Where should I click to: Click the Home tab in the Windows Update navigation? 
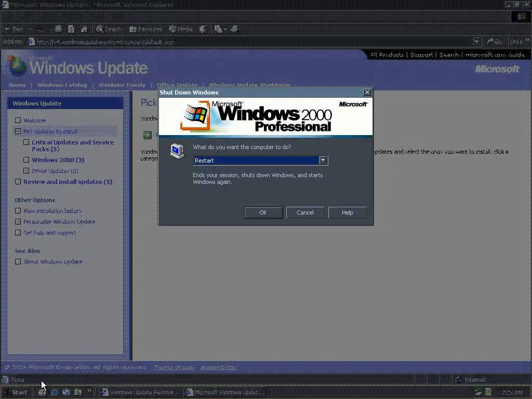point(17,85)
